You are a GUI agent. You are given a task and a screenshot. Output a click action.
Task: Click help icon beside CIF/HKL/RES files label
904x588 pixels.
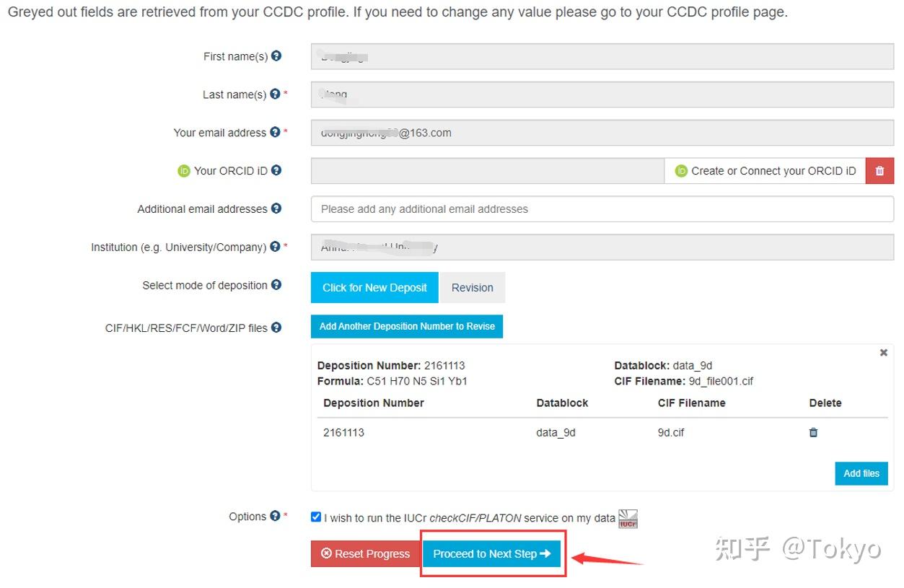tap(276, 328)
